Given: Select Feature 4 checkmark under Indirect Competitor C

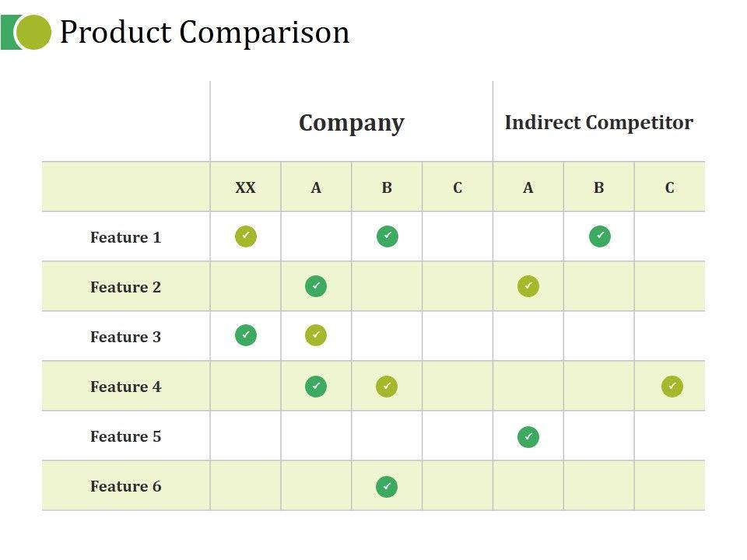Looking at the screenshot, I should click(x=672, y=386).
